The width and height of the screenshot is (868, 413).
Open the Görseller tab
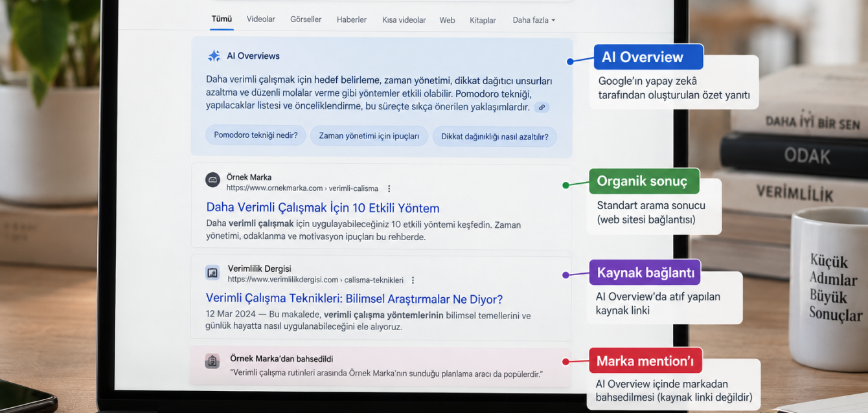tap(306, 19)
